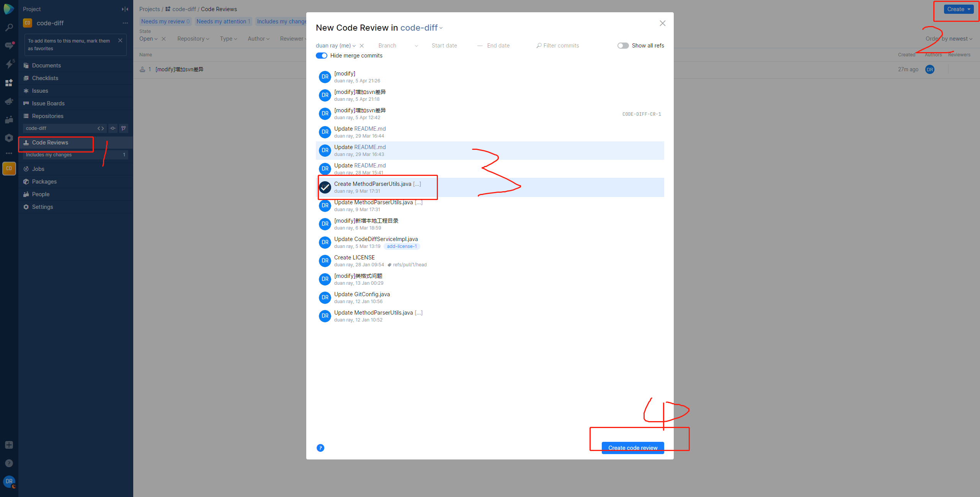Click Projects breadcrumb link
Viewport: 980px width, 497px height.
150,9
